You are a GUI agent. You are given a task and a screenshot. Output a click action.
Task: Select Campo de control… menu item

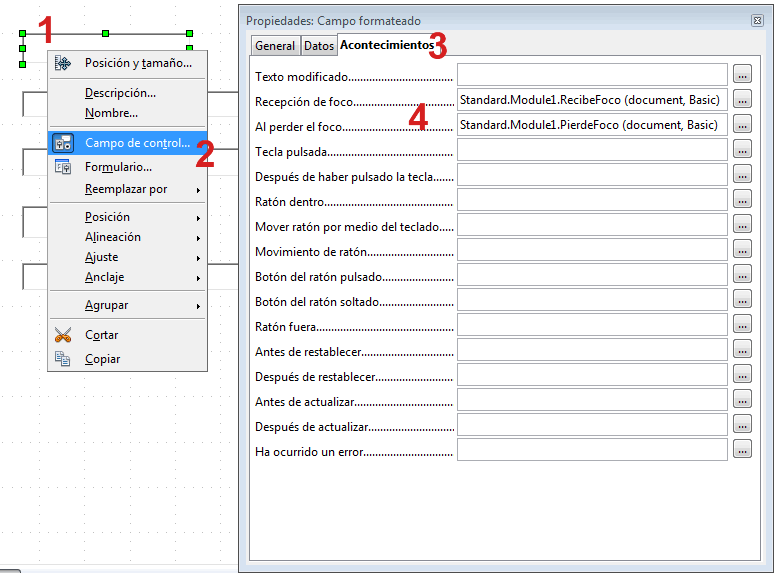tap(127, 143)
